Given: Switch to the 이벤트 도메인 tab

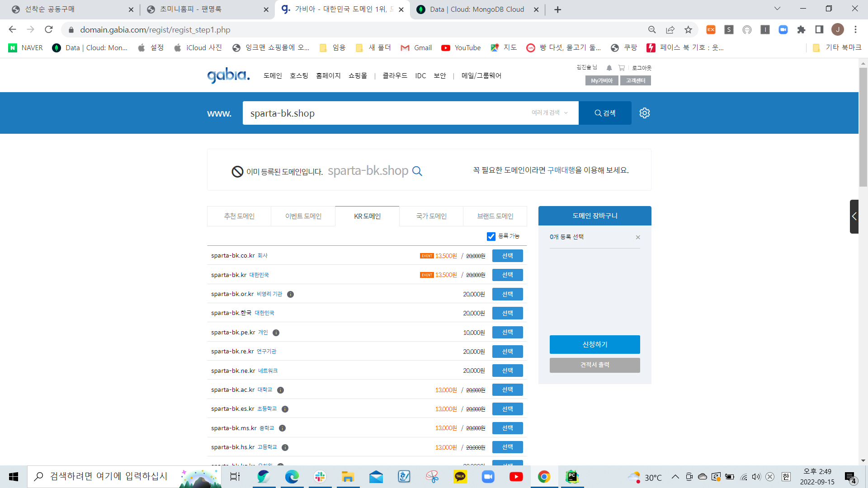Looking at the screenshot, I should [x=303, y=216].
